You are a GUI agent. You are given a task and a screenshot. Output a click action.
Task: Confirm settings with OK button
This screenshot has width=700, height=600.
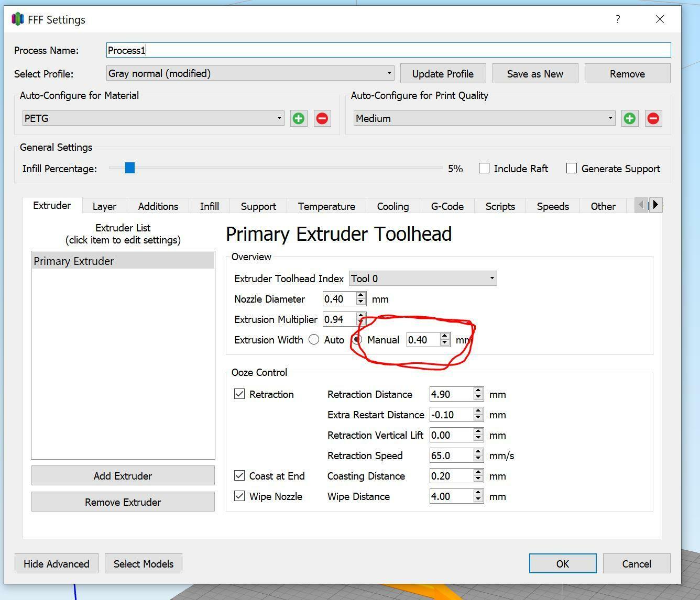563,563
